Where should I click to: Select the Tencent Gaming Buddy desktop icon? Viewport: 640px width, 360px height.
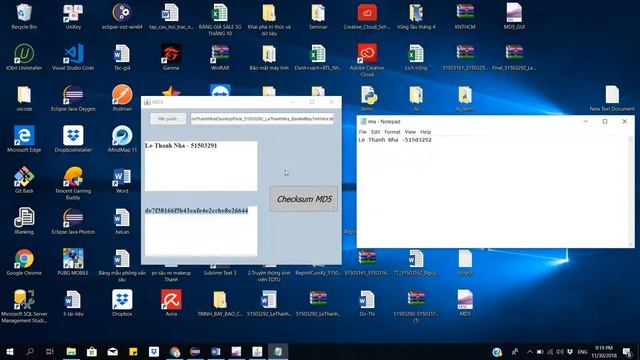click(73, 183)
